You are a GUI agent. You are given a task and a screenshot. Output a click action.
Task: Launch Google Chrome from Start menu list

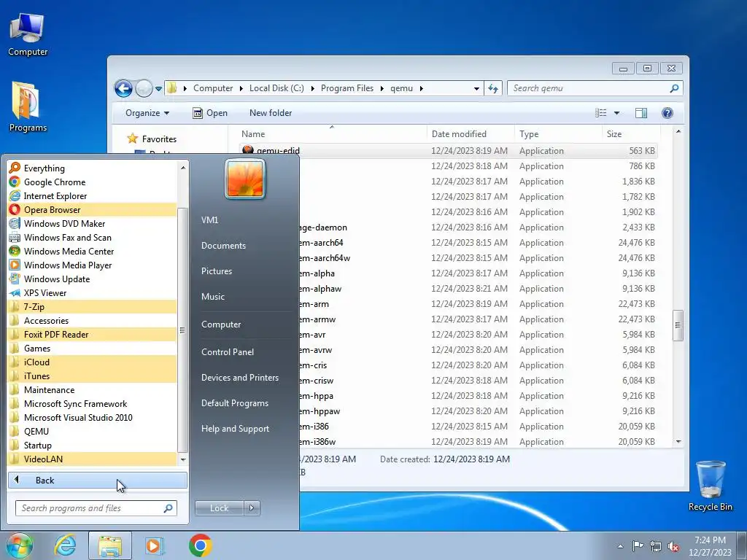pos(92,182)
